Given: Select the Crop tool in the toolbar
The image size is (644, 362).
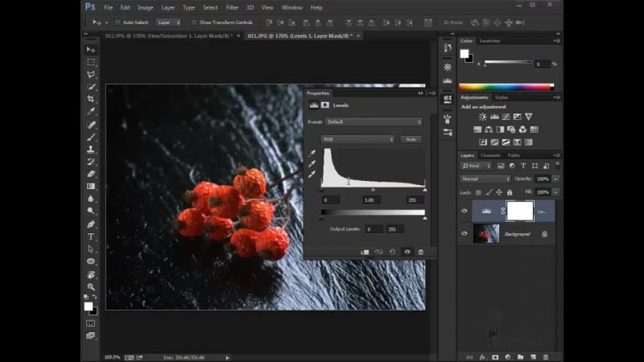Looking at the screenshot, I should 91,99.
